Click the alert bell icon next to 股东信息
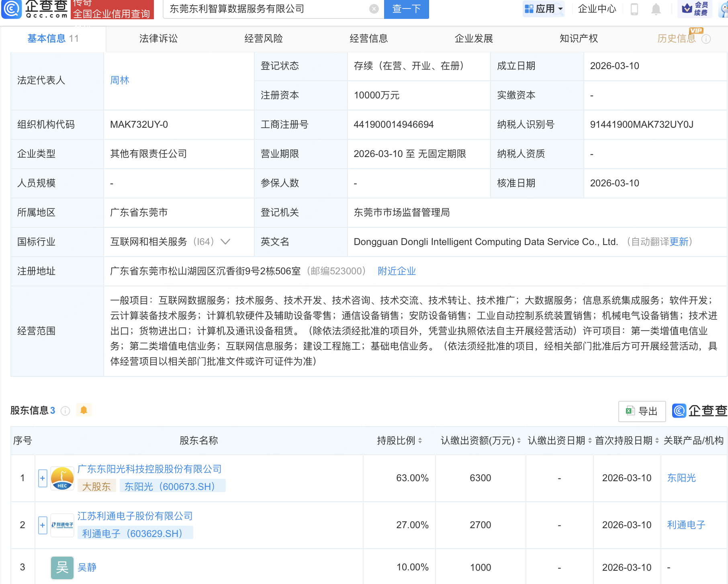 84,410
